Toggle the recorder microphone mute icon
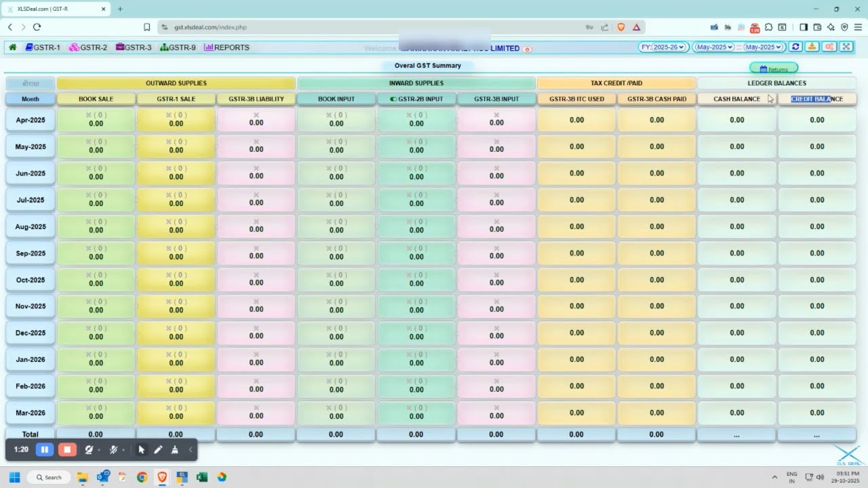The image size is (868, 488). (x=113, y=449)
